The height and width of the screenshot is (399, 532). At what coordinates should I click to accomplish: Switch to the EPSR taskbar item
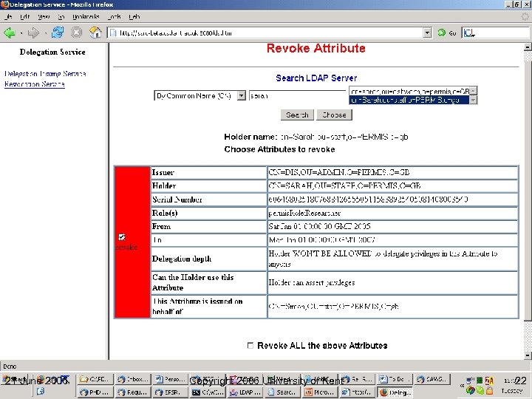coord(170,392)
